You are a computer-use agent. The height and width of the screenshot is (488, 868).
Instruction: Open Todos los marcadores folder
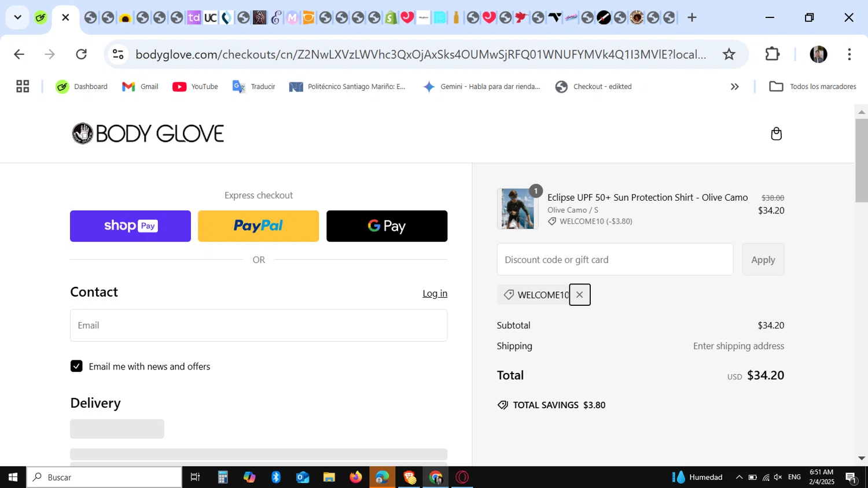click(x=812, y=87)
